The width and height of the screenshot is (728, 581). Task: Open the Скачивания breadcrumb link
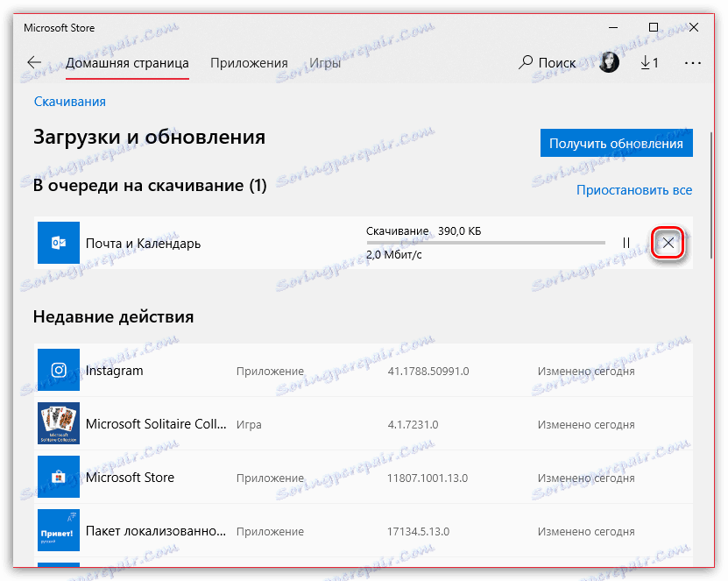[x=69, y=101]
